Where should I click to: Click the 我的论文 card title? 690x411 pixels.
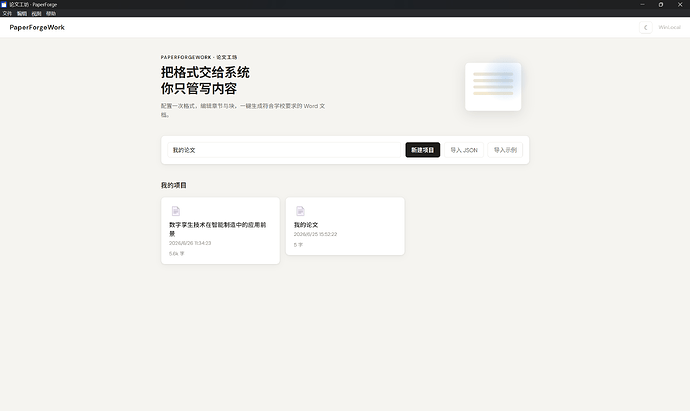tap(306, 224)
